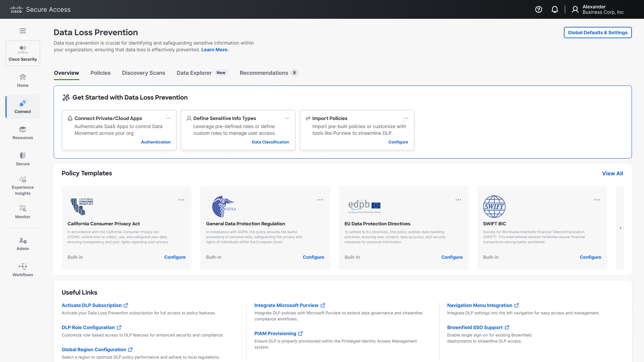Open ellipsis menu on SWIFT BIC template

click(597, 200)
